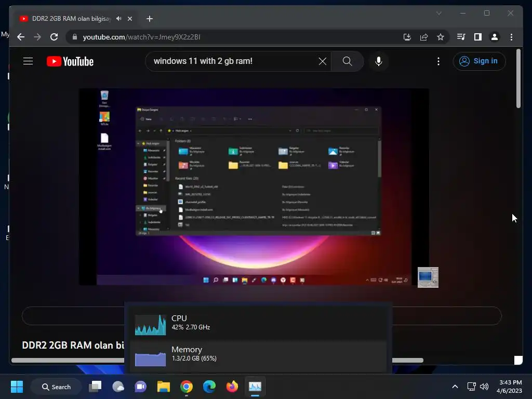The height and width of the screenshot is (399, 532).
Task: Bookmark this page with the star icon
Action: click(441, 37)
